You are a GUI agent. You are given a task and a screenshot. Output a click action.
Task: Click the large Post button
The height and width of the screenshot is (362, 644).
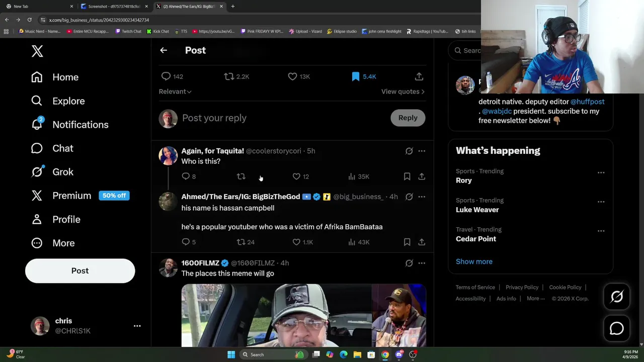coord(80,270)
